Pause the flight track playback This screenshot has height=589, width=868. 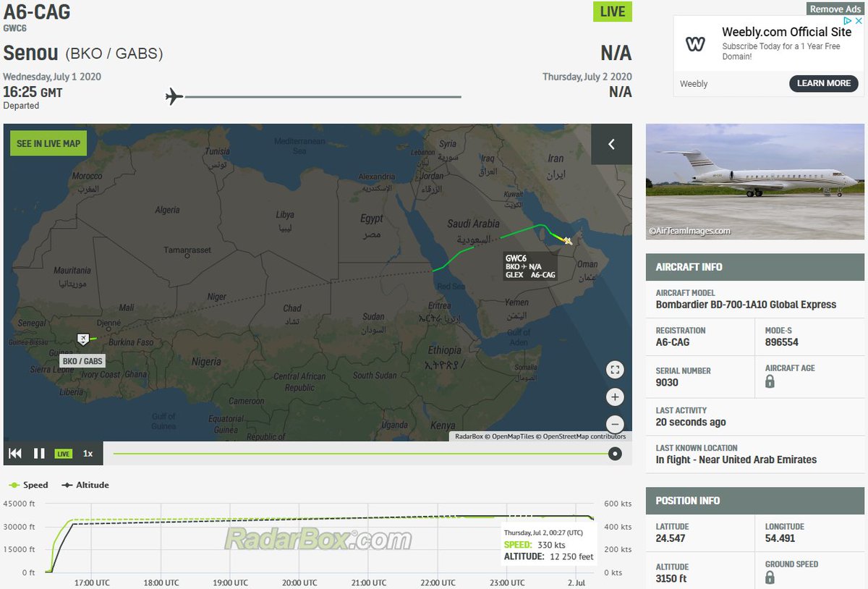coord(39,454)
